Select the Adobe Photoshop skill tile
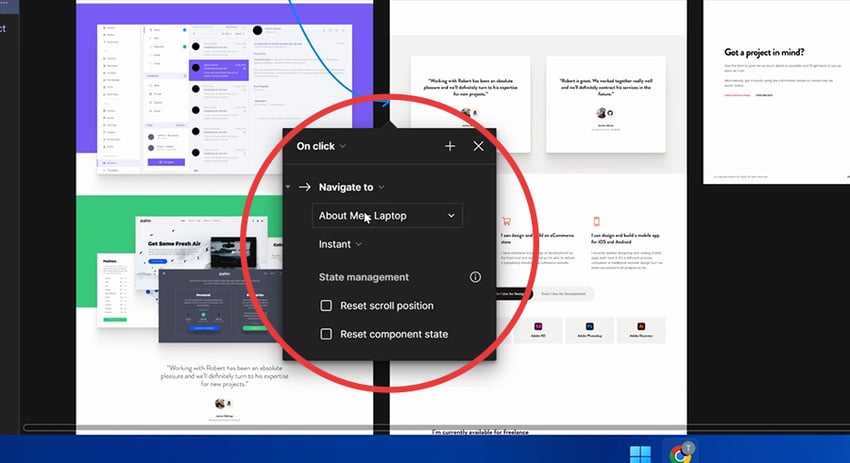Screen dimensions: 850x463 tap(589, 330)
